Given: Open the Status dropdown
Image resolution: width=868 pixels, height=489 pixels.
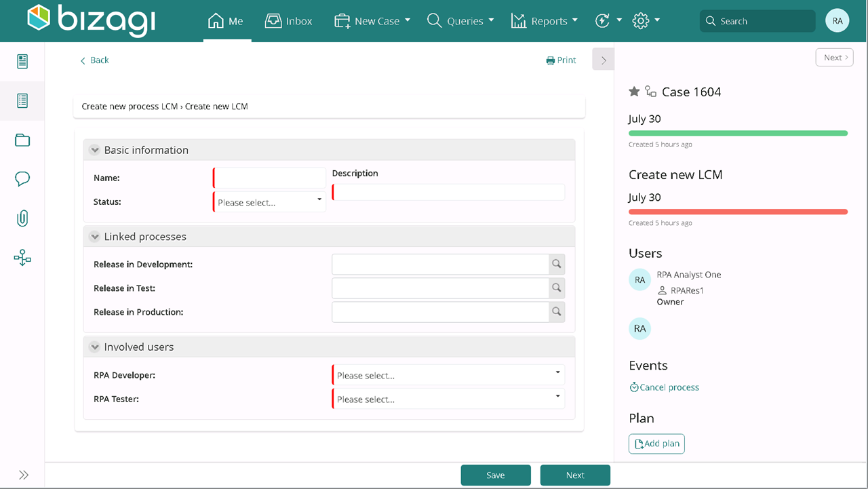Looking at the screenshot, I should click(269, 202).
